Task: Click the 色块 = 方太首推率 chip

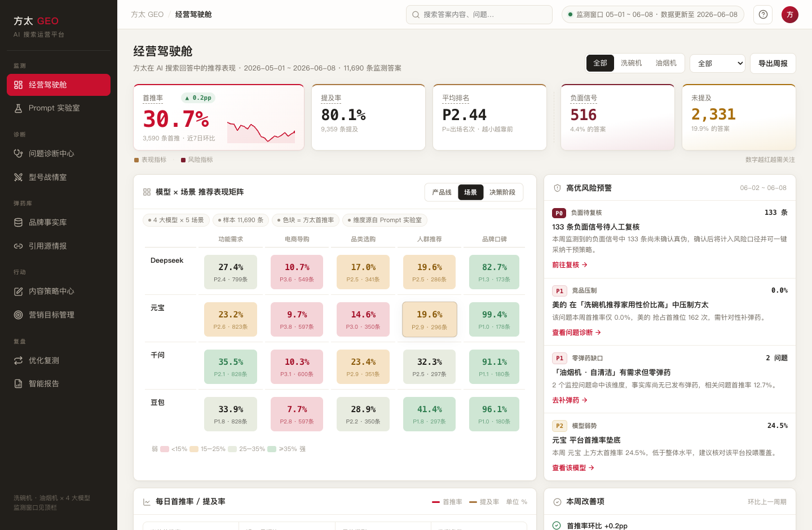Action: point(306,220)
